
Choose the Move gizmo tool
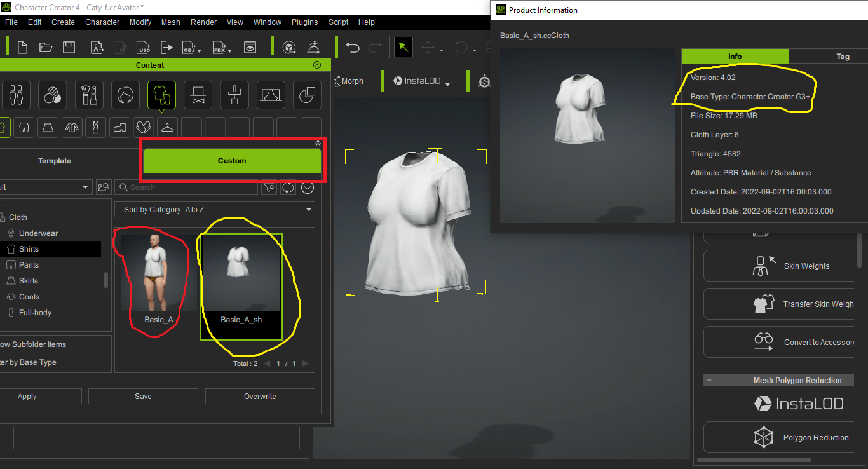(x=428, y=47)
